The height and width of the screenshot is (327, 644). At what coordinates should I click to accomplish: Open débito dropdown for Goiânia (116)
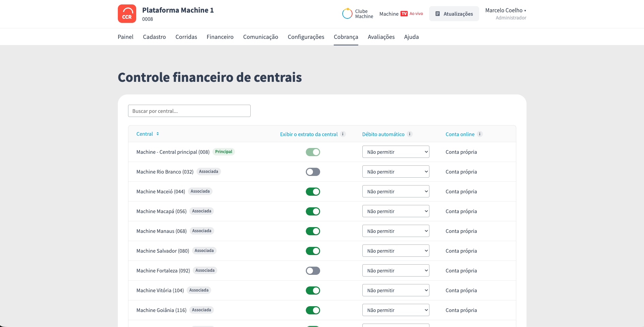pyautogui.click(x=396, y=310)
